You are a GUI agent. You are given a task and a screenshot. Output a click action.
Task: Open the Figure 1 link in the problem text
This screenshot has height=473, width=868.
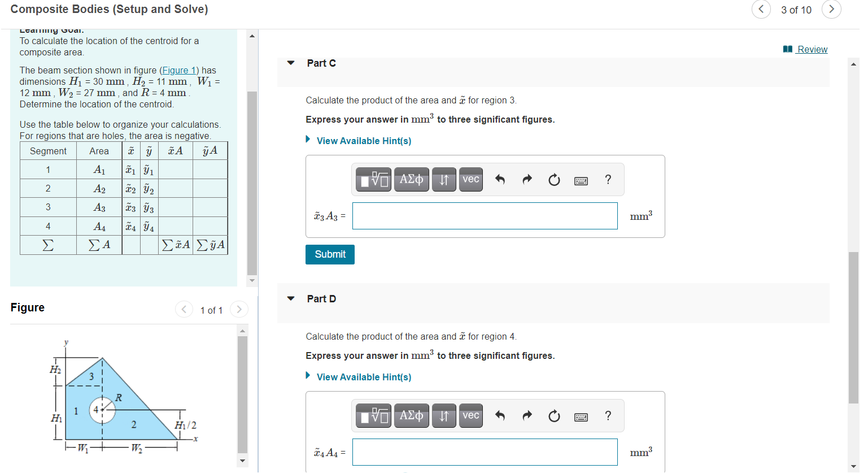pyautogui.click(x=178, y=70)
